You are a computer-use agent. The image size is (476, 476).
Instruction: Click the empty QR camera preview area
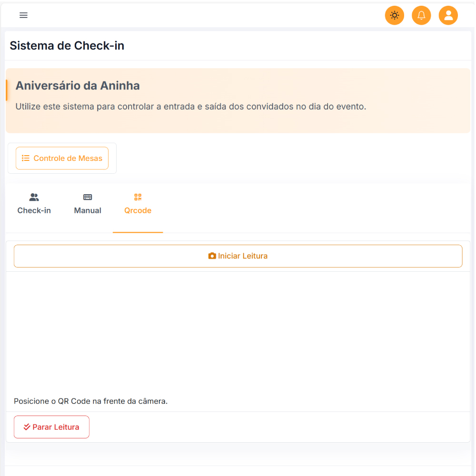(x=238, y=333)
